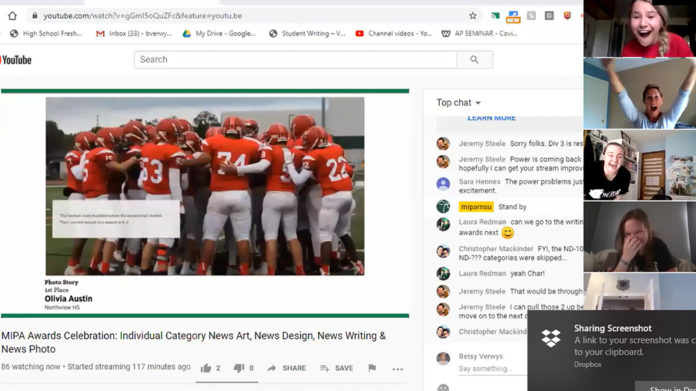Screen dimensions: 696x391
Task: Open the chat emoji picker icon
Action: click(x=443, y=388)
